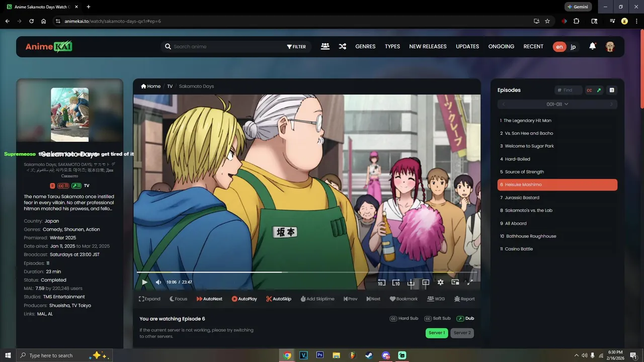Go to RECENT page
This screenshot has width=644, height=362.
[533, 46]
